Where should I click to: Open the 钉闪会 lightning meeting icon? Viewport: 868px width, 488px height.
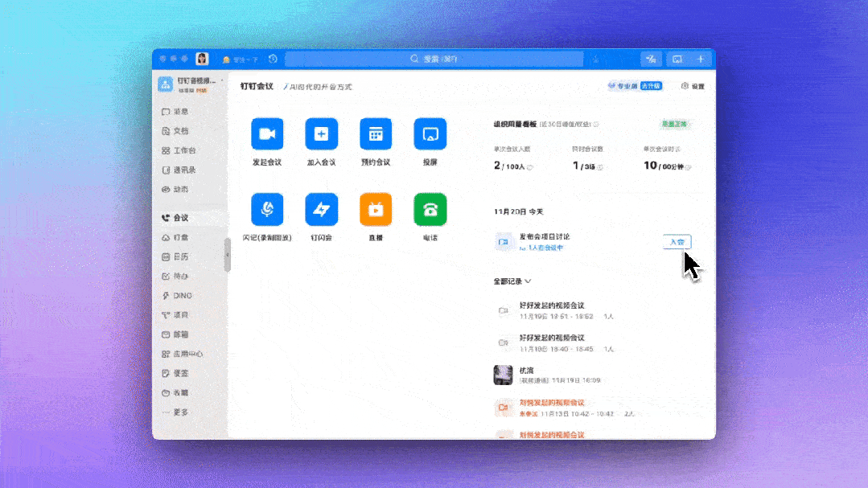pos(321,209)
